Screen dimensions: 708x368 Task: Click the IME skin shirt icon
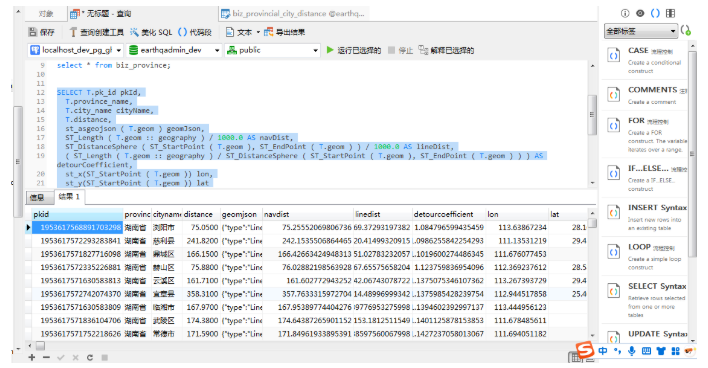click(x=661, y=351)
